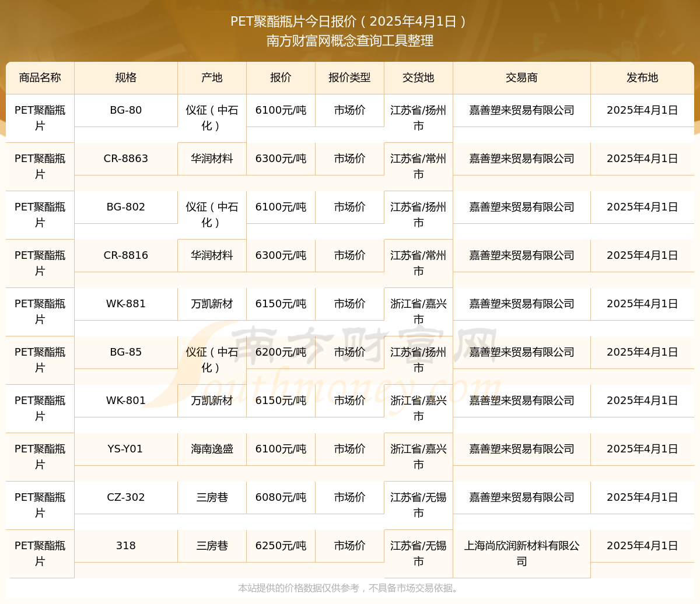700x604 pixels.
Task: Select the WK-801 specification cell
Action: [126, 401]
